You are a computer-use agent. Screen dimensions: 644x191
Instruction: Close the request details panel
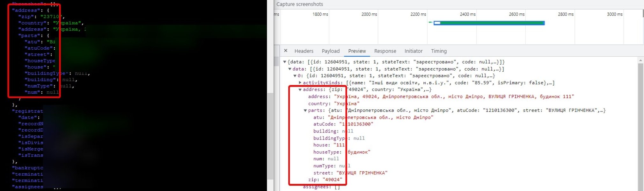(x=286, y=51)
